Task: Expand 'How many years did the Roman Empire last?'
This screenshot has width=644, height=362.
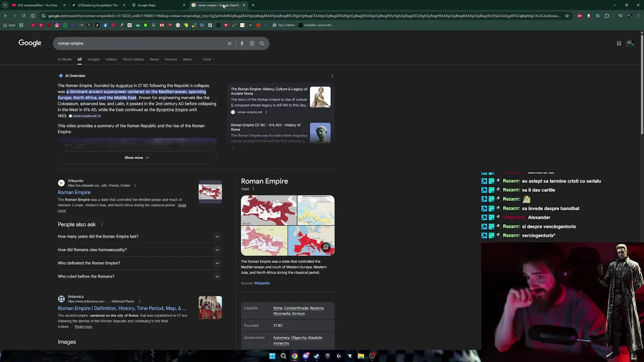Action: [139, 236]
